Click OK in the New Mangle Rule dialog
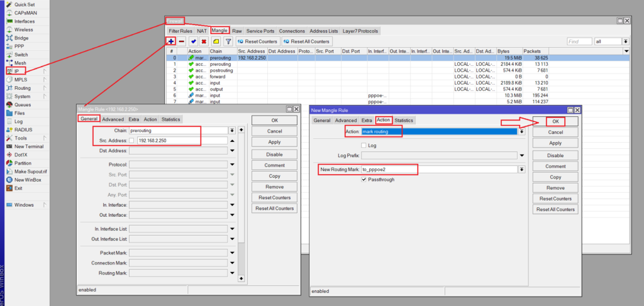The image size is (644, 306). [555, 121]
